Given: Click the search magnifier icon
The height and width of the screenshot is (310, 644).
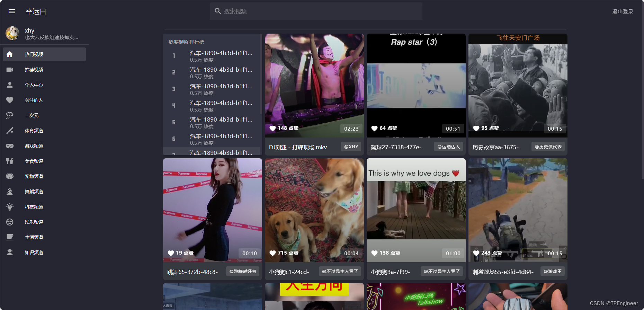Looking at the screenshot, I should [218, 11].
